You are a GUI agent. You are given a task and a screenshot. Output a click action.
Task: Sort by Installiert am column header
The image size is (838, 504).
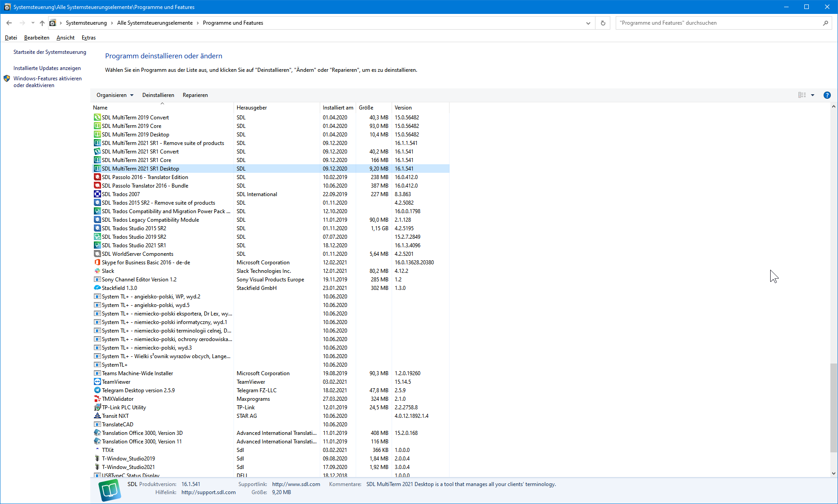pyautogui.click(x=338, y=108)
